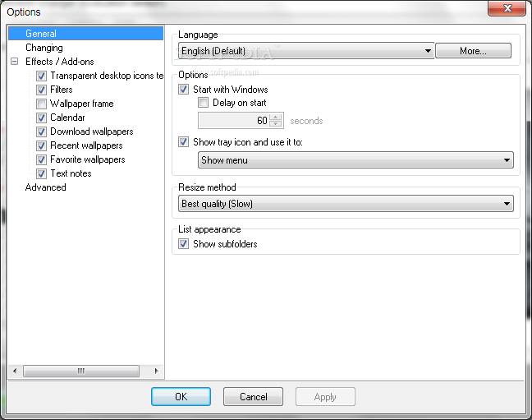Select Favorite wallpapers tree item label
Viewport: 532px width, 420px height.
coord(88,159)
